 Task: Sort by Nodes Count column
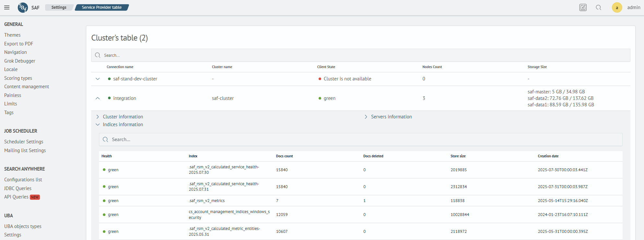(432, 67)
